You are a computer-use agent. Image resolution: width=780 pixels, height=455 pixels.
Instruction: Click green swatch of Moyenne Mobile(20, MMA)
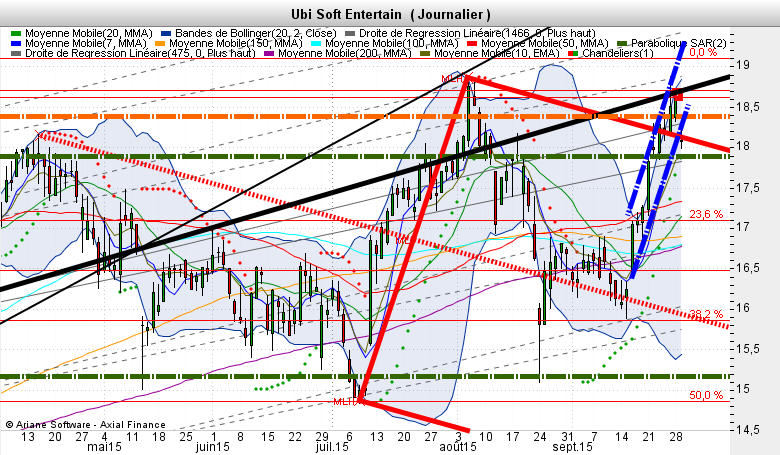click(16, 33)
